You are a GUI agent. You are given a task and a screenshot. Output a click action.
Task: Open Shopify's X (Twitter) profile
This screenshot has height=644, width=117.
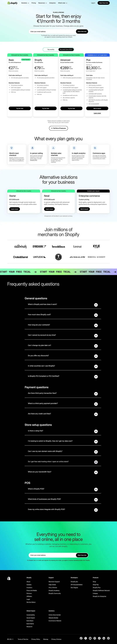click(86, 638)
